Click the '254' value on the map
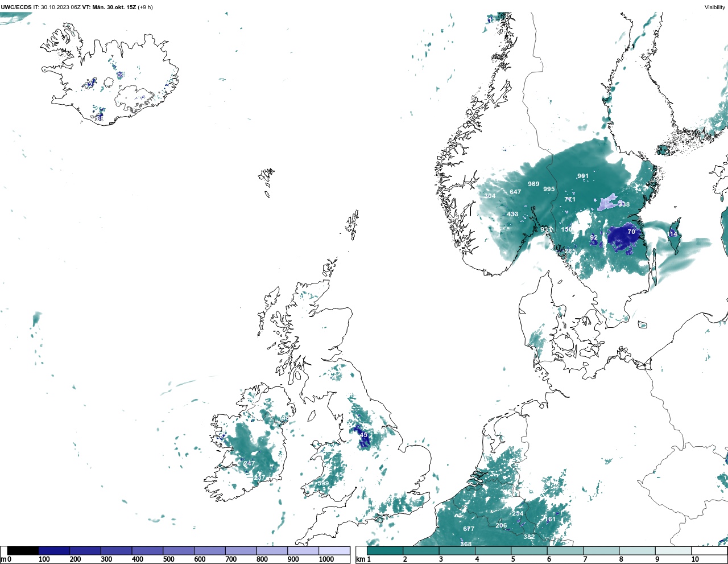The image size is (728, 564). point(518,513)
